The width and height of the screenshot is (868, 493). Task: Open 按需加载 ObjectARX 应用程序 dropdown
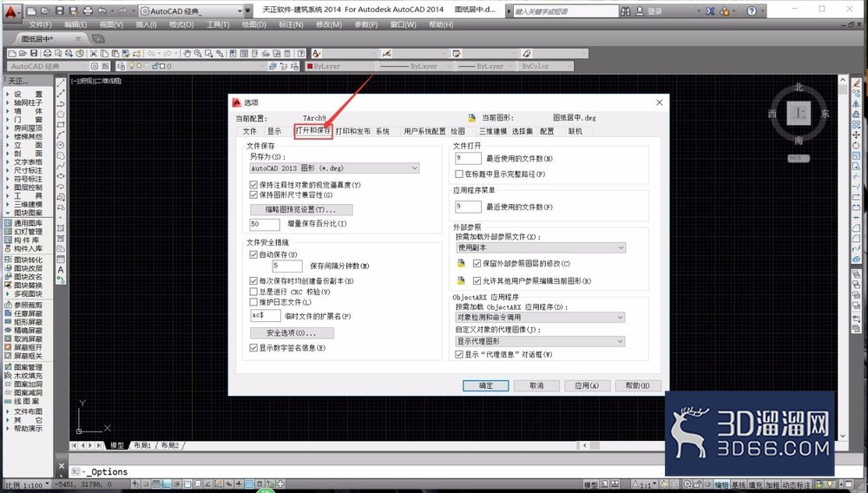pos(541,318)
